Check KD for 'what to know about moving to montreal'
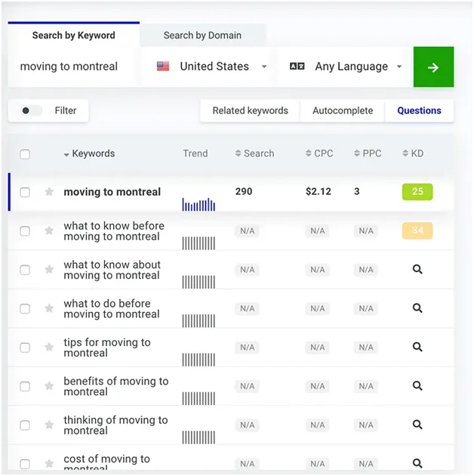The width and height of the screenshot is (474, 476). (417, 269)
